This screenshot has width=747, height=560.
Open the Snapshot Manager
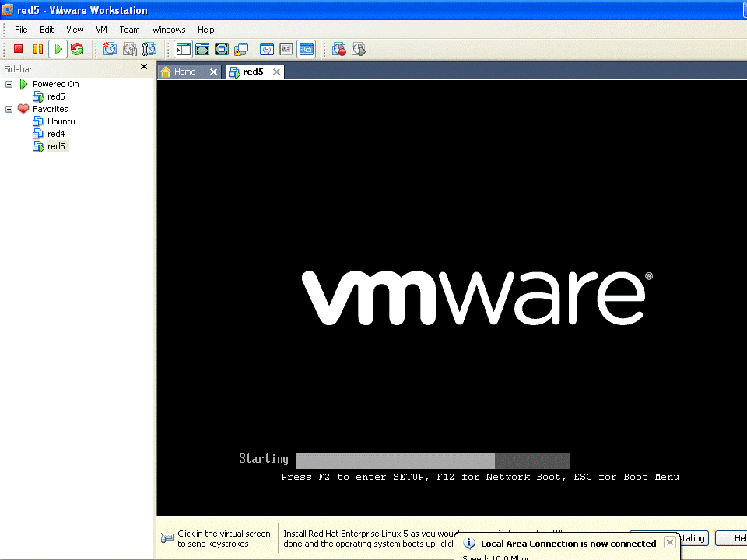click(x=149, y=49)
